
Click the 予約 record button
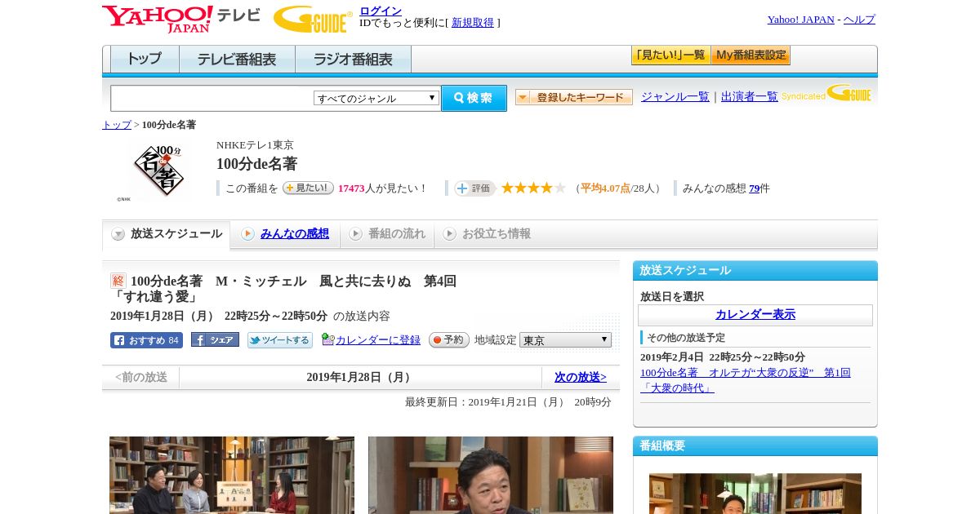[449, 339]
